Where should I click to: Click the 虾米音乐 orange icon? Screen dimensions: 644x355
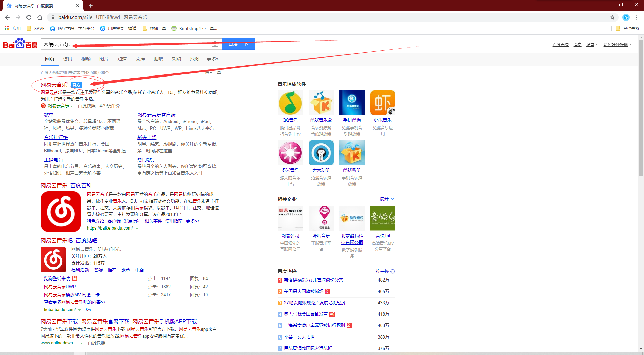(383, 103)
